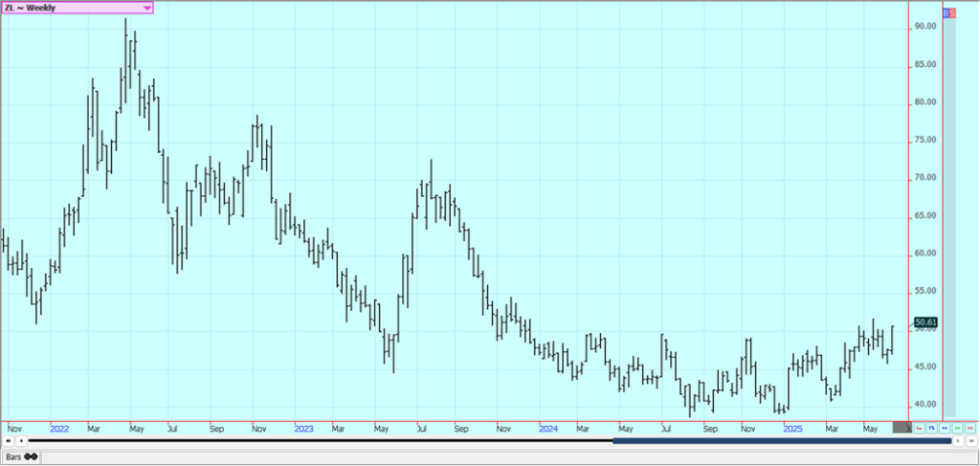The height and width of the screenshot is (466, 980).
Task: Click the gray box at time axis end
Action: [902, 428]
